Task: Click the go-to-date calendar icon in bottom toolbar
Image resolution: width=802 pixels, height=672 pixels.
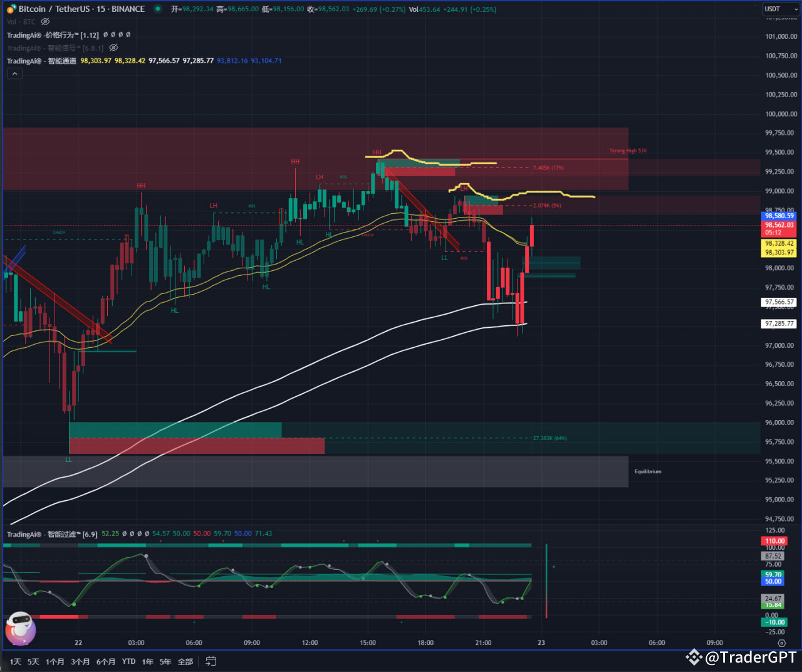Action: pos(211,661)
